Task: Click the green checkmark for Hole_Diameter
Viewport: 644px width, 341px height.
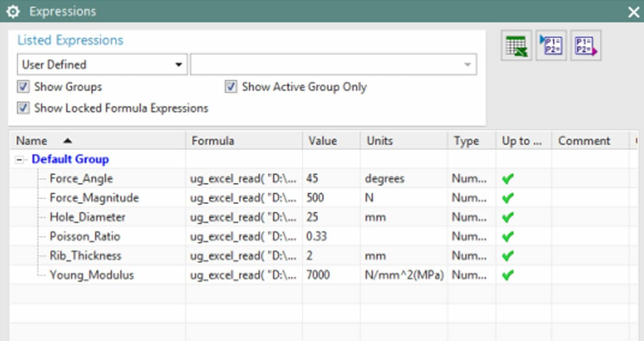Action: pos(508,218)
